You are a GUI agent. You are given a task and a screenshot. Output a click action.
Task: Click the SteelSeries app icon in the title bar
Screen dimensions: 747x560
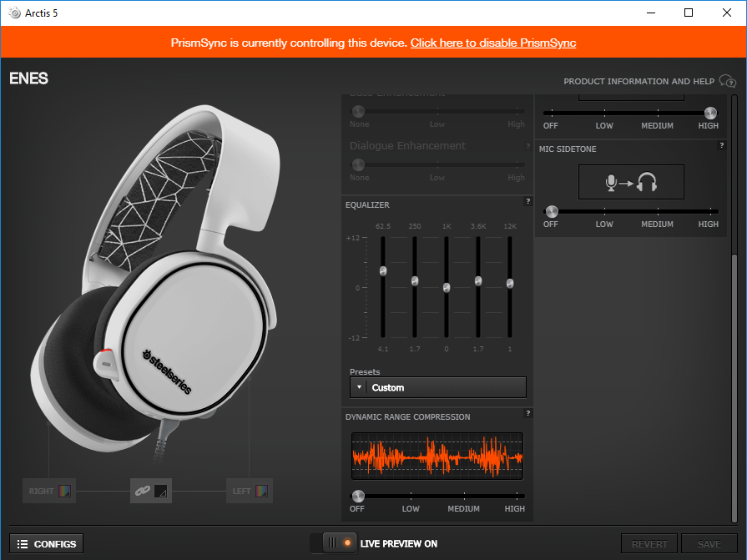tap(14, 13)
